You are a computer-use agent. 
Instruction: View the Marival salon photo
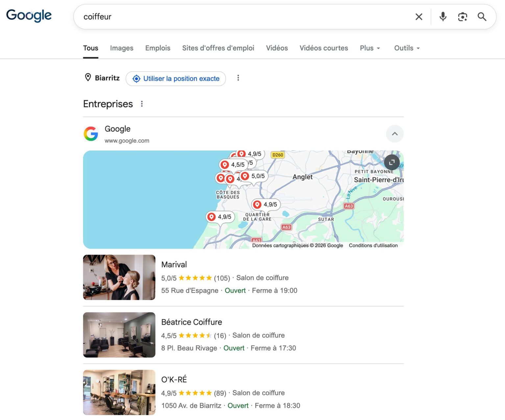tap(119, 277)
